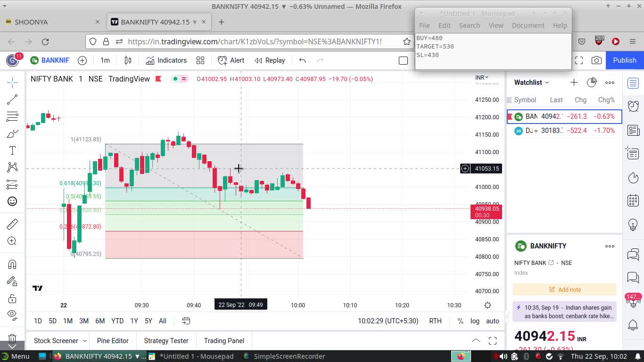Screen dimensions: 644x362
Task: Hide all drawings with eye icon
Action: (12, 315)
